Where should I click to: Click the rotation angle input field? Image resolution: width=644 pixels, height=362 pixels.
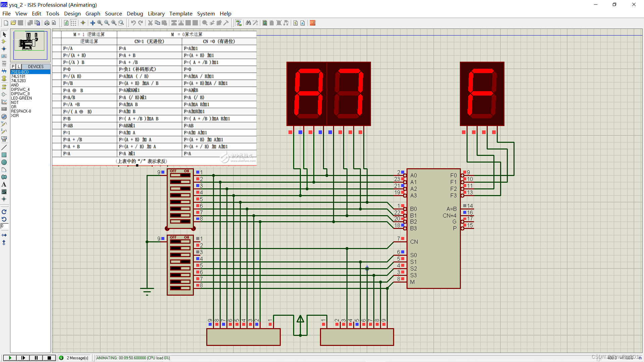[4, 226]
